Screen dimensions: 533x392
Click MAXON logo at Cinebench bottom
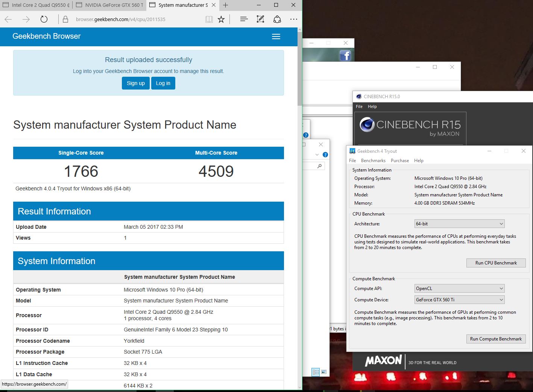point(383,361)
